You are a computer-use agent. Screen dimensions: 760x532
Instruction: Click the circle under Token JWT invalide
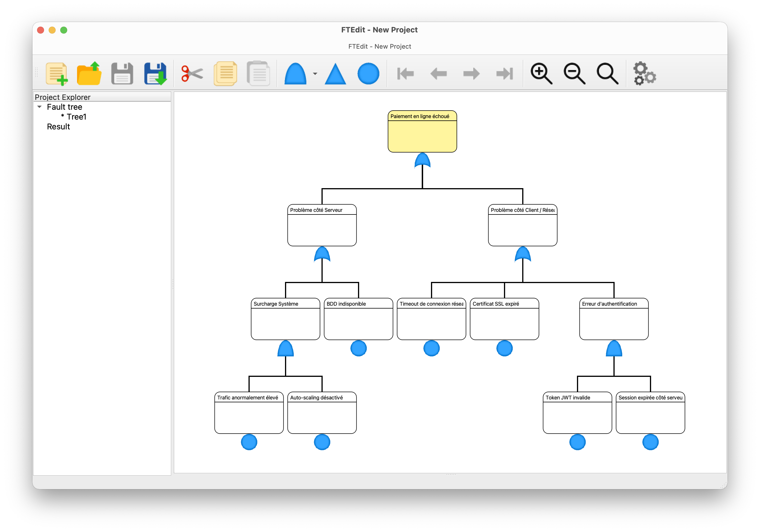[578, 442]
